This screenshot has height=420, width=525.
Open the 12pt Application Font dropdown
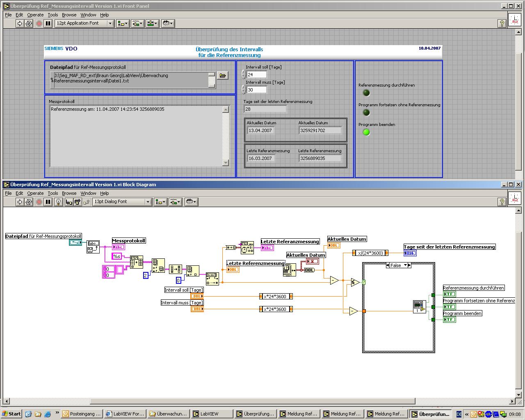[110, 23]
